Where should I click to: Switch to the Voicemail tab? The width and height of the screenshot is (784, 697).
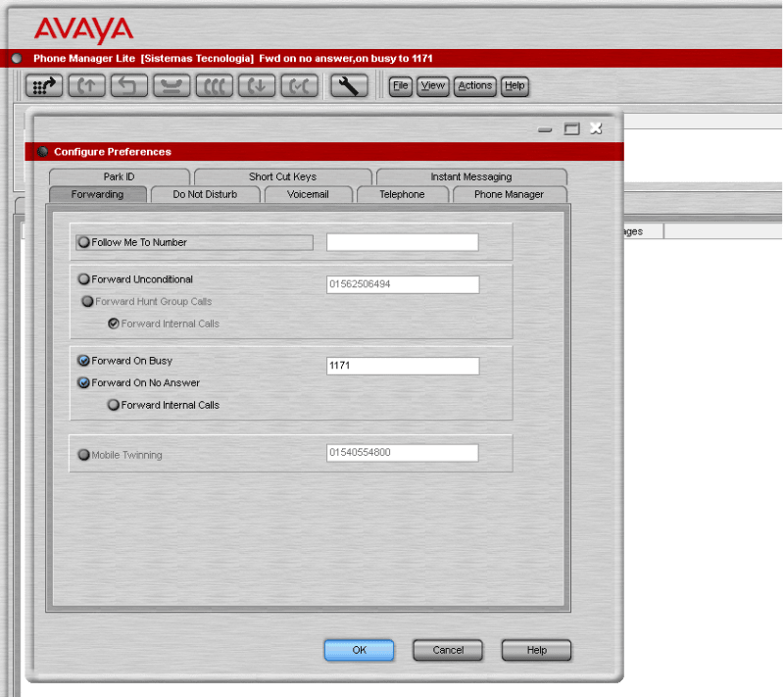coord(308,194)
